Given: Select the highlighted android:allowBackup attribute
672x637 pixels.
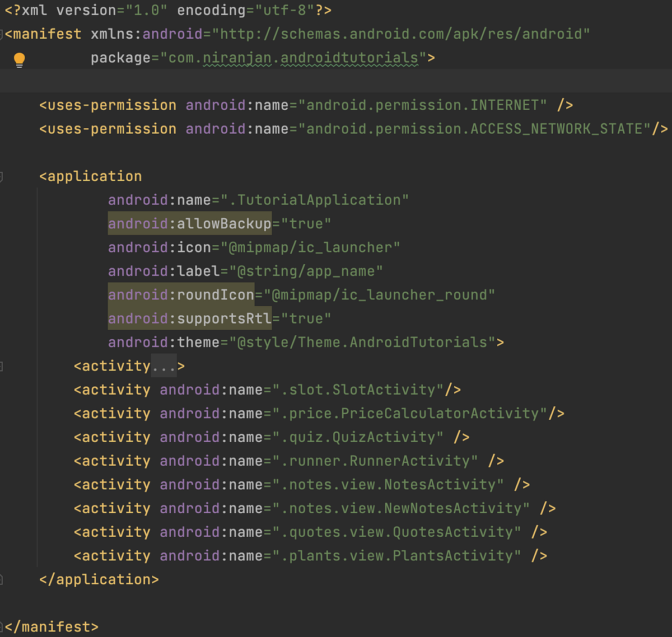Looking at the screenshot, I should (189, 223).
